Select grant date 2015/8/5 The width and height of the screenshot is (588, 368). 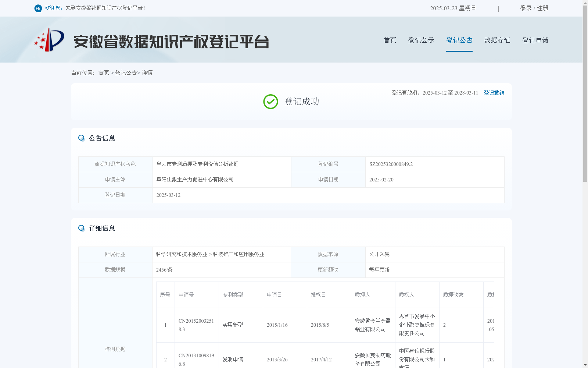[x=320, y=325]
